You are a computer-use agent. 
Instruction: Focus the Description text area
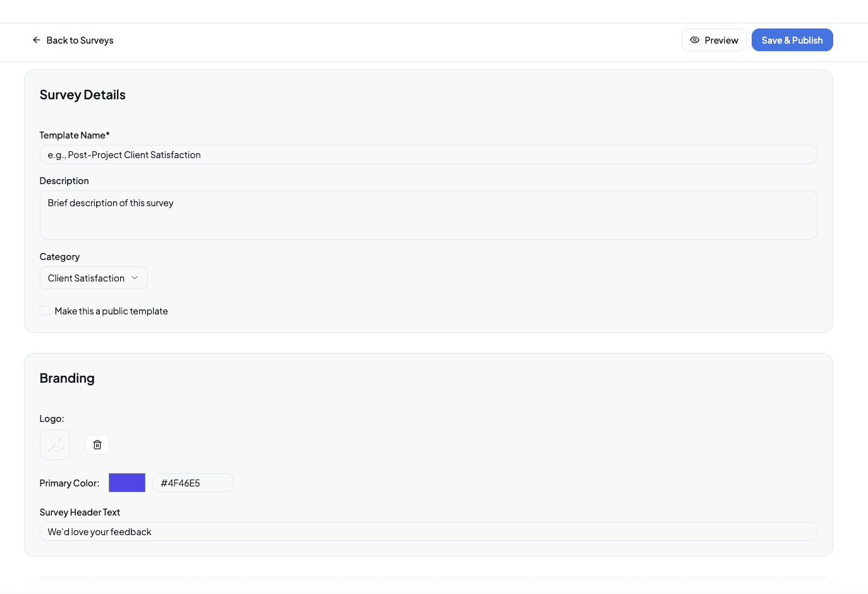tap(429, 215)
